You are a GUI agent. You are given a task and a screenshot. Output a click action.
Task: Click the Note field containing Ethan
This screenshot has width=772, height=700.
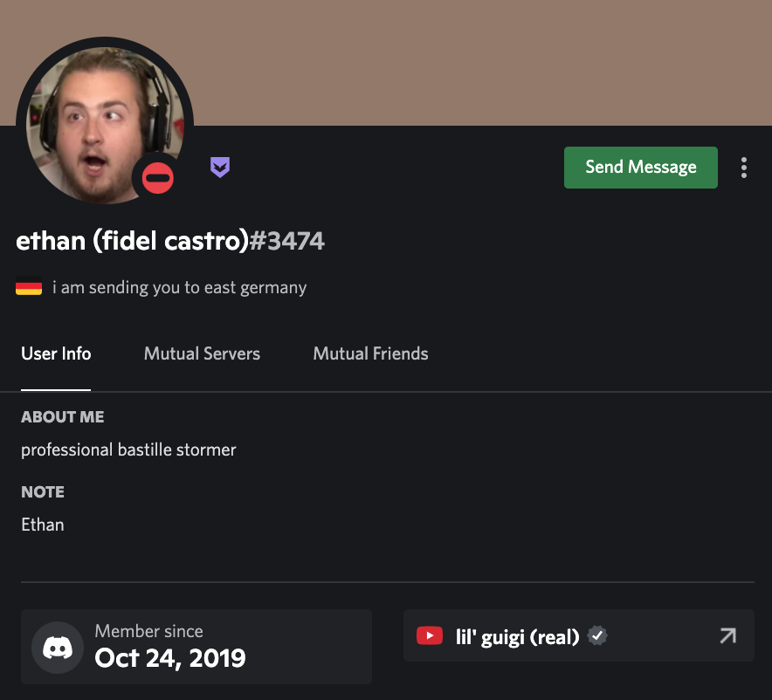point(43,525)
